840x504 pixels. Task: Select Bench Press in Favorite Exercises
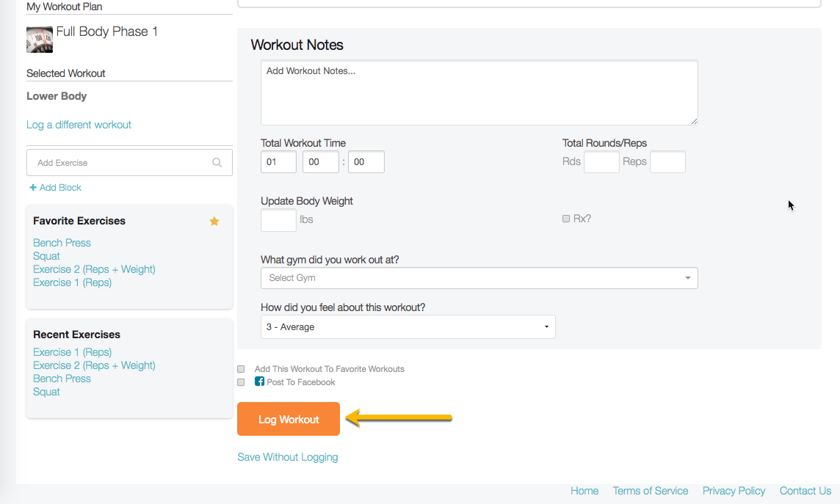tap(62, 243)
